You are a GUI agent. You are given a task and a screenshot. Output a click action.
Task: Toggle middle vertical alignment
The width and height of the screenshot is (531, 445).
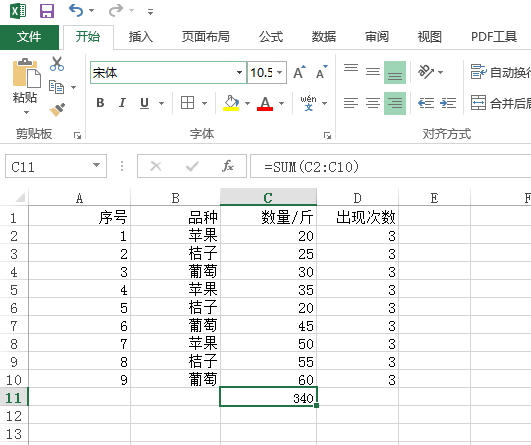click(373, 72)
